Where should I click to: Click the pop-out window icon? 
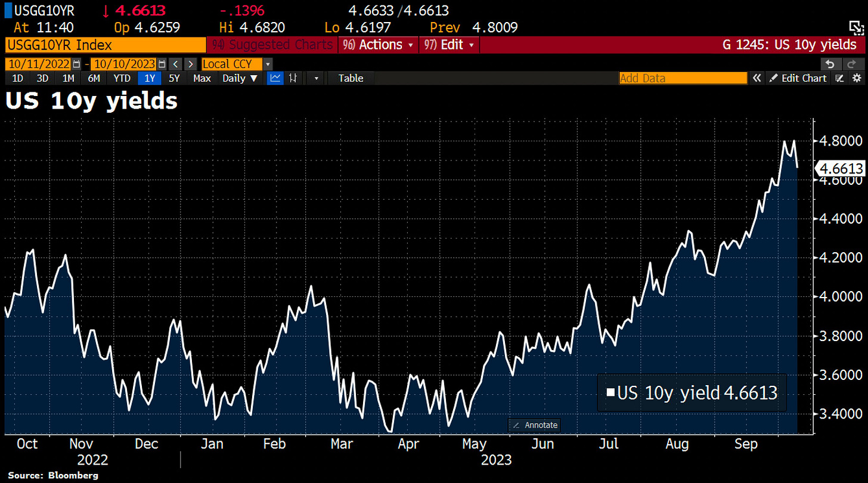tap(855, 27)
